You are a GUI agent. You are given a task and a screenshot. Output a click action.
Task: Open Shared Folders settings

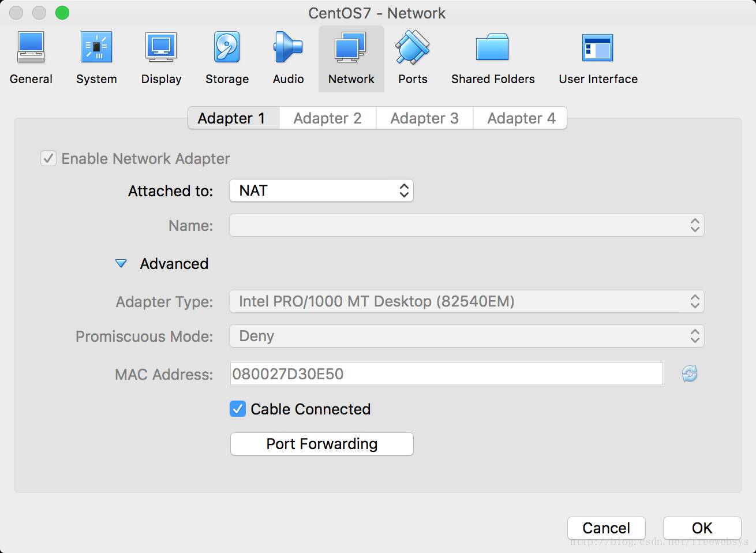493,58
